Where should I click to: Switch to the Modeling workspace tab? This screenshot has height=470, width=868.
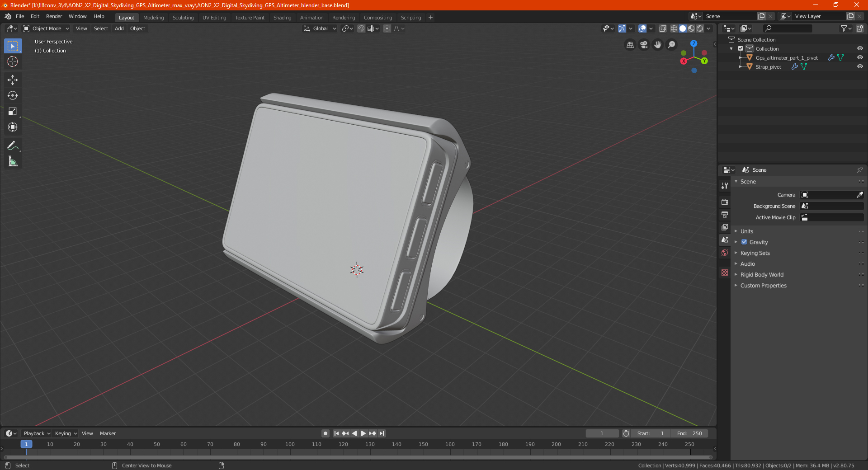(x=153, y=18)
